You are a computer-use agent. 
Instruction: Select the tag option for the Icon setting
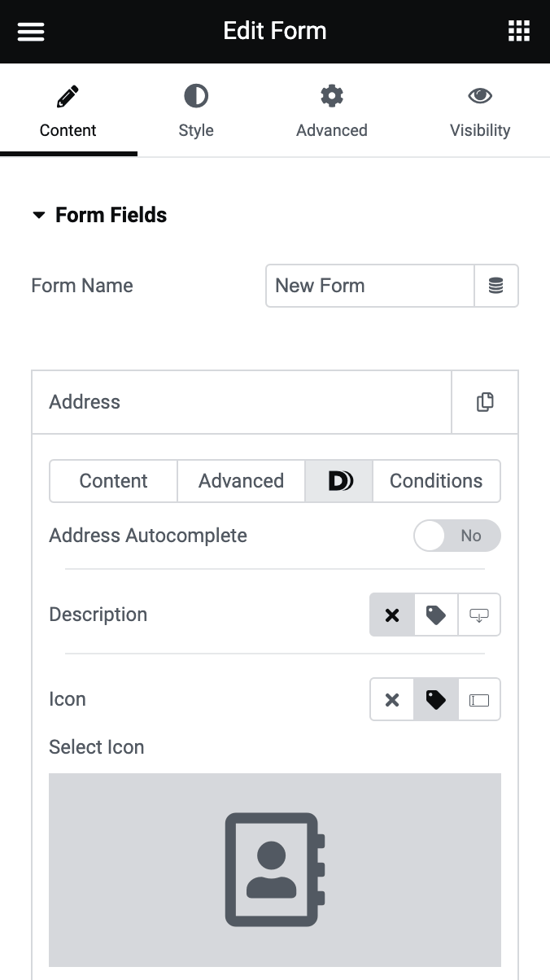[435, 699]
